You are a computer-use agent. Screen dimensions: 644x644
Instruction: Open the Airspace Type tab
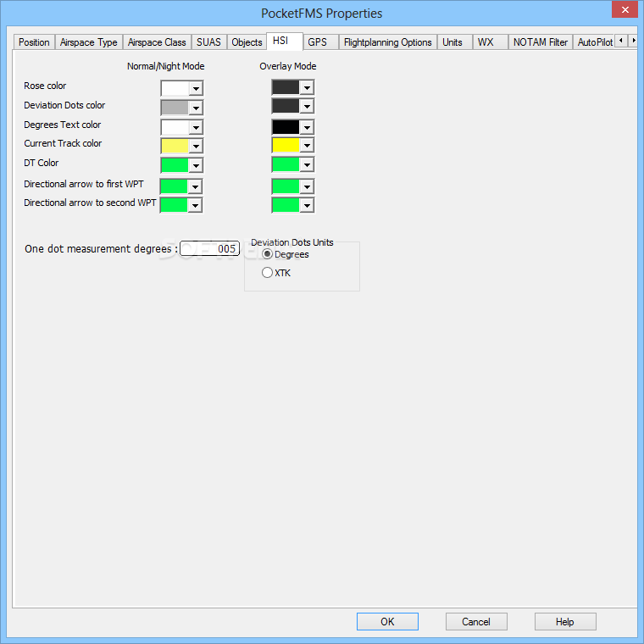tap(89, 42)
